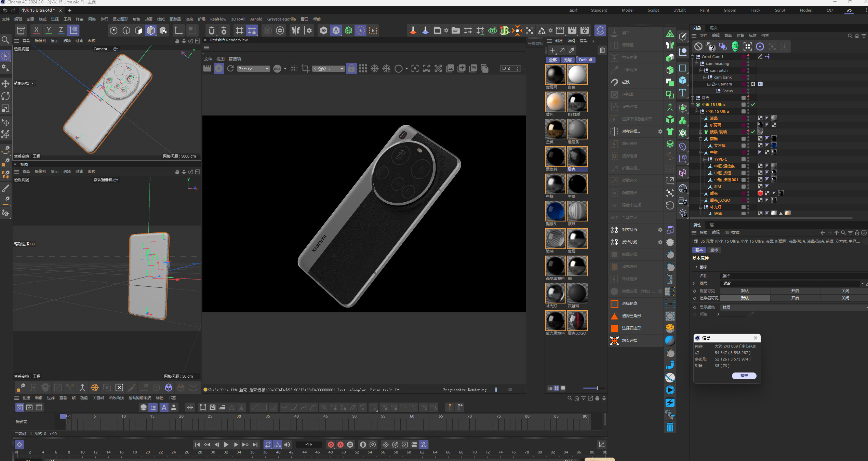Image resolution: width=868 pixels, height=461 pixels.
Task: Click the Grow Selection icon
Action: tap(614, 340)
